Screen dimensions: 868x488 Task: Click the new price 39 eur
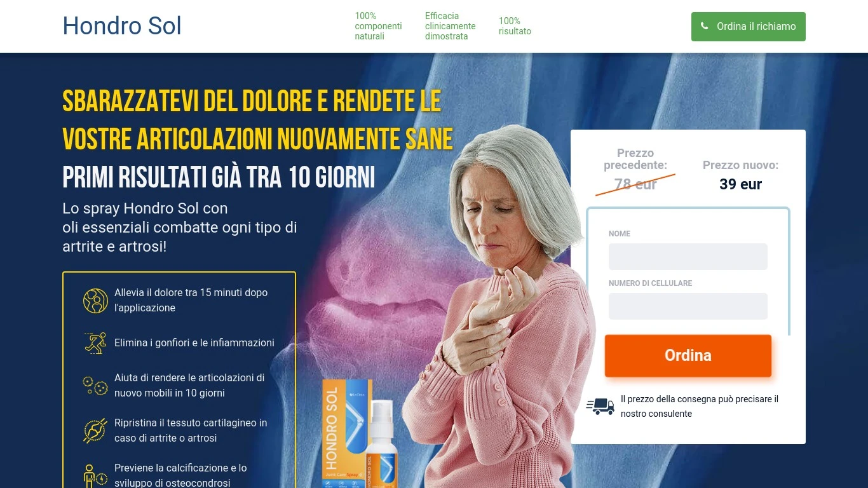740,184
